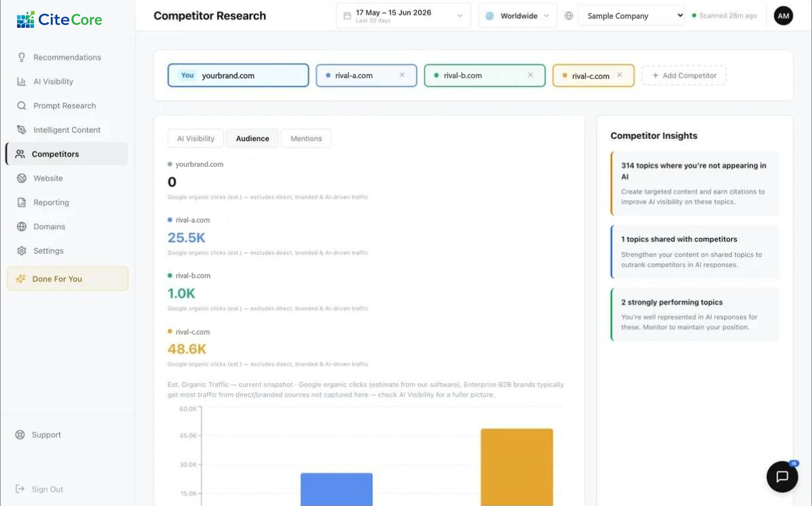Click the 1.0K value for rival-b.com
Viewport: 812px width, 506px height.
[x=181, y=293]
